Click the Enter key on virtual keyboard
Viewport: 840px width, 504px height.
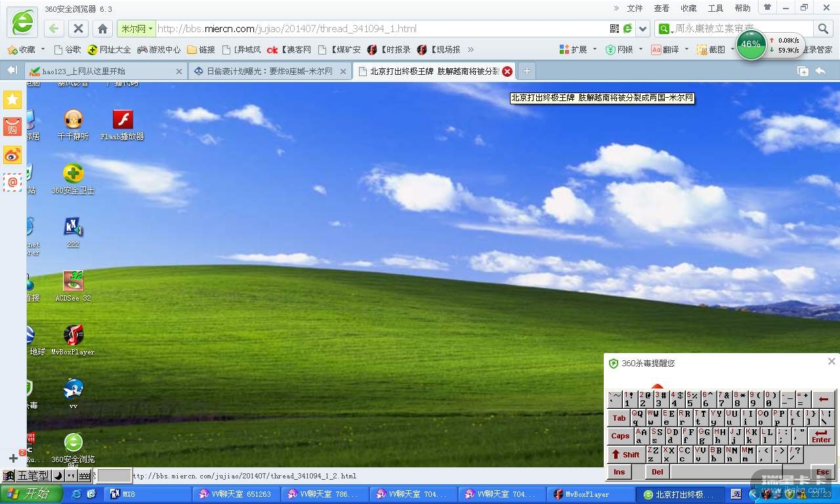[821, 436]
